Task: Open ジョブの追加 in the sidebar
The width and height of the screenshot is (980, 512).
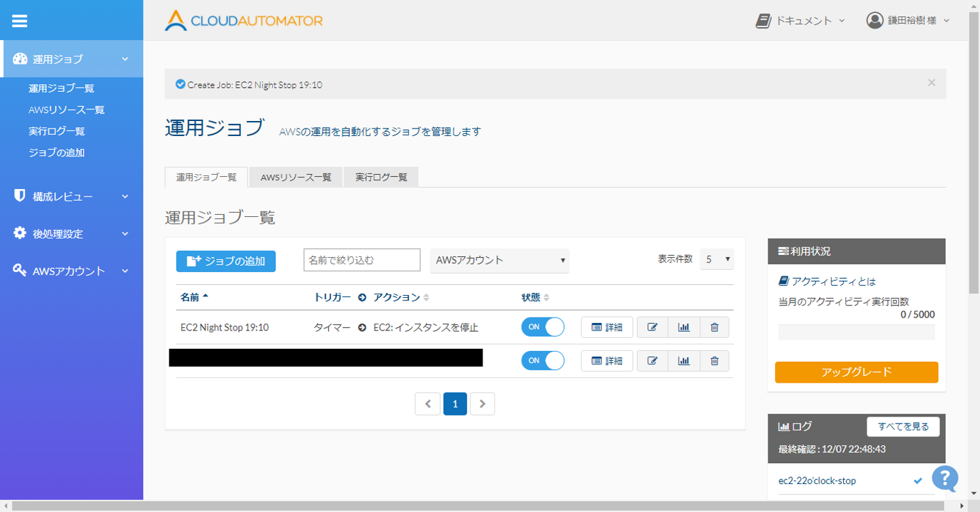Action: pyautogui.click(x=56, y=153)
